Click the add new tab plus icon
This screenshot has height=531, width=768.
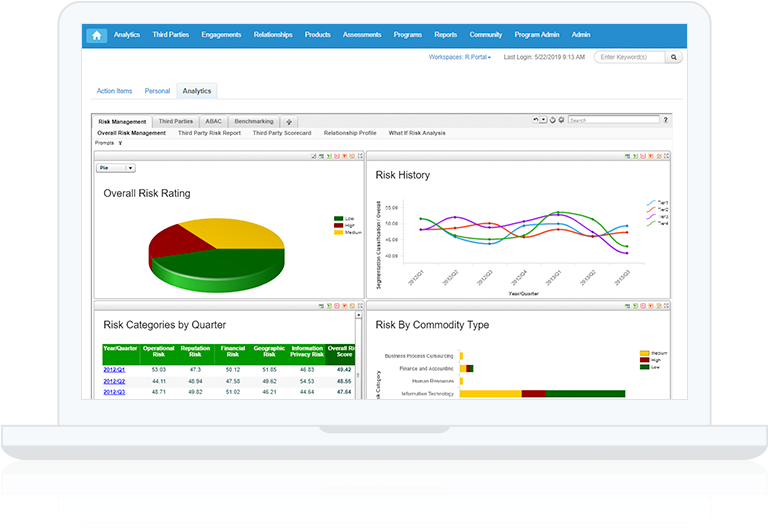(x=290, y=121)
